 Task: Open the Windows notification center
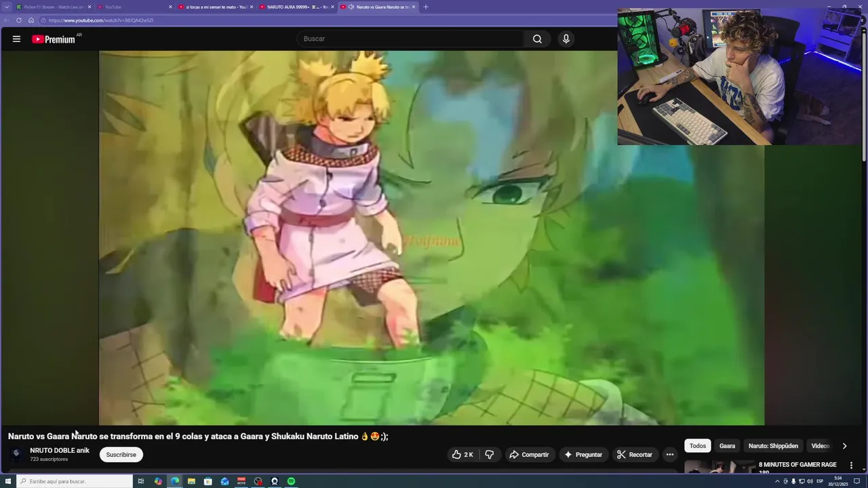(x=857, y=481)
